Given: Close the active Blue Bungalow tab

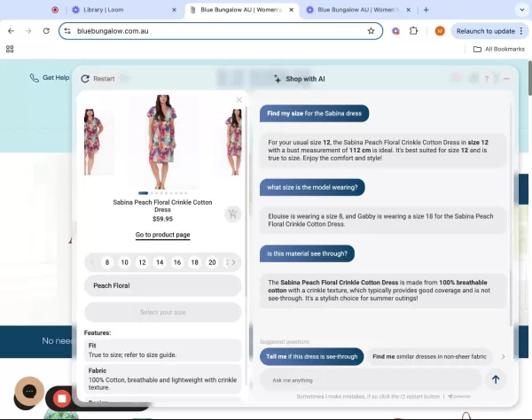Looking at the screenshot, I should (x=292, y=10).
